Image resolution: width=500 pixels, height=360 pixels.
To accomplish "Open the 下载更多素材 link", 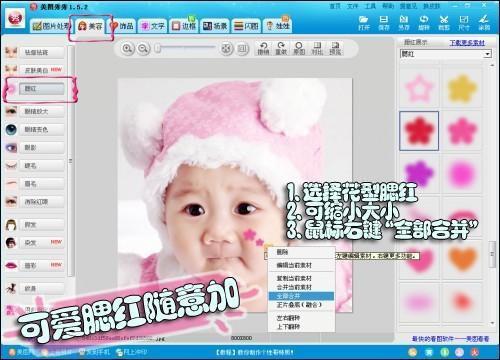I will point(467,43).
